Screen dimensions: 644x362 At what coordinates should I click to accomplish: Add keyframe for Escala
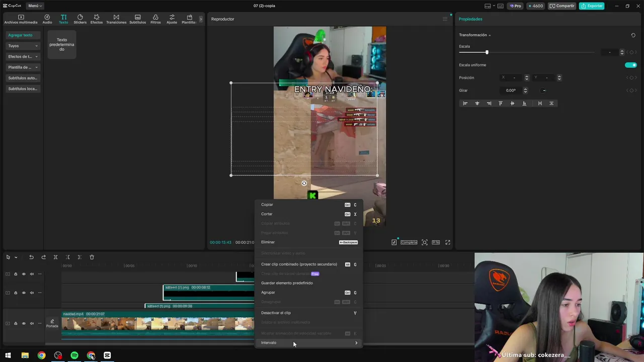(631, 52)
